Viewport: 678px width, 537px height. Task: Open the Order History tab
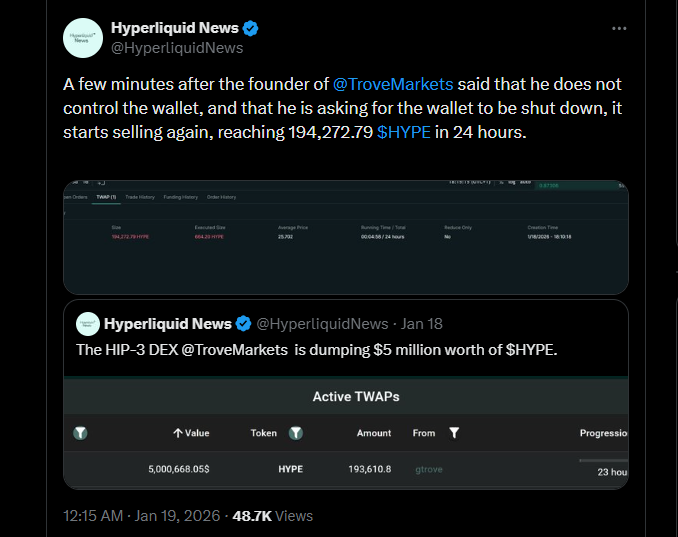tap(221, 197)
